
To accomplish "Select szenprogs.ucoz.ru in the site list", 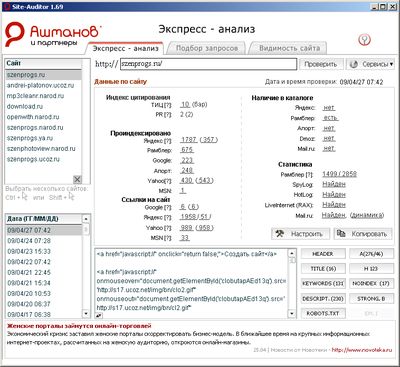I will 43,159.
